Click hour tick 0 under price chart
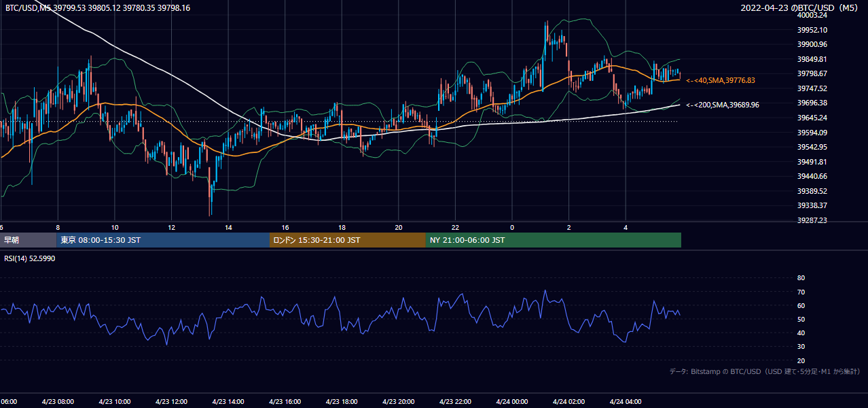Image resolution: width=868 pixels, height=408 pixels. (512, 227)
